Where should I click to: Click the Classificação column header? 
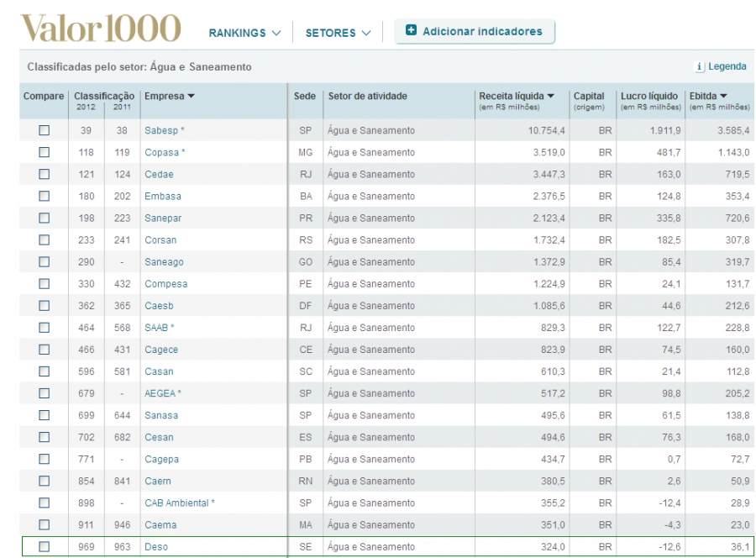pyautogui.click(x=104, y=96)
